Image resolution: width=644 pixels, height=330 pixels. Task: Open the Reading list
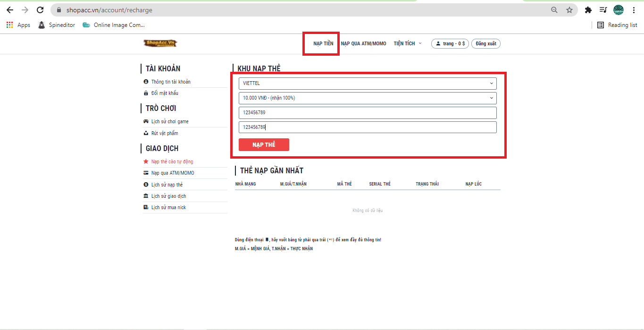pos(617,25)
